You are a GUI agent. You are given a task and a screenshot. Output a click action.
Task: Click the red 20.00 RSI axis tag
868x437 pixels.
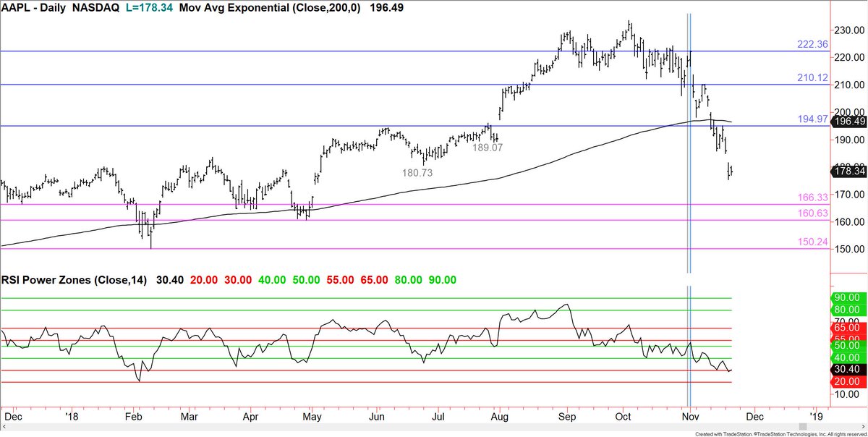(x=847, y=381)
